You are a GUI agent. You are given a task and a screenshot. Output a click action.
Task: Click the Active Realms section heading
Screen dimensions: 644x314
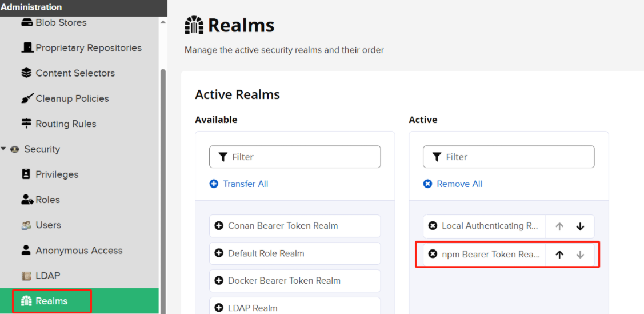click(237, 95)
